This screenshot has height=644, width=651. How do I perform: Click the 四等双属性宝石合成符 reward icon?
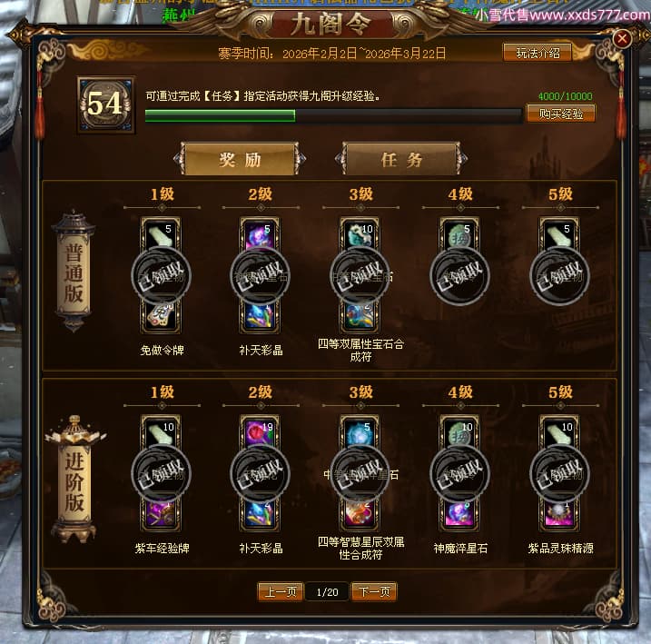click(360, 316)
